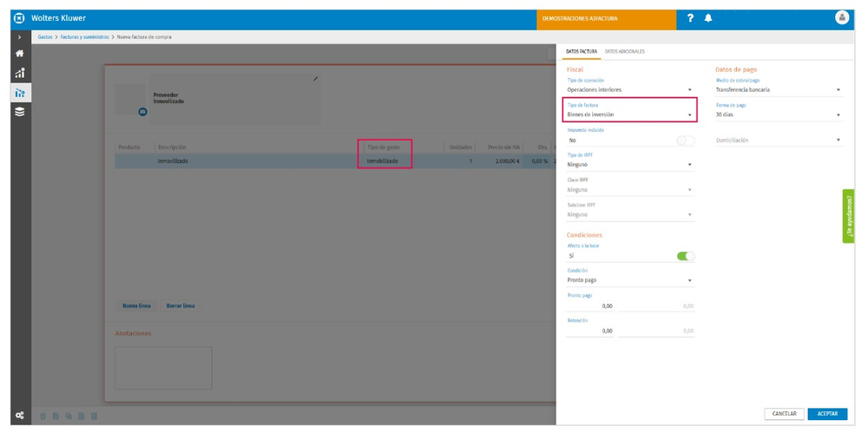Click the first Pronto pago amount field
Viewport: 868px width, 433px height.
[x=589, y=305]
